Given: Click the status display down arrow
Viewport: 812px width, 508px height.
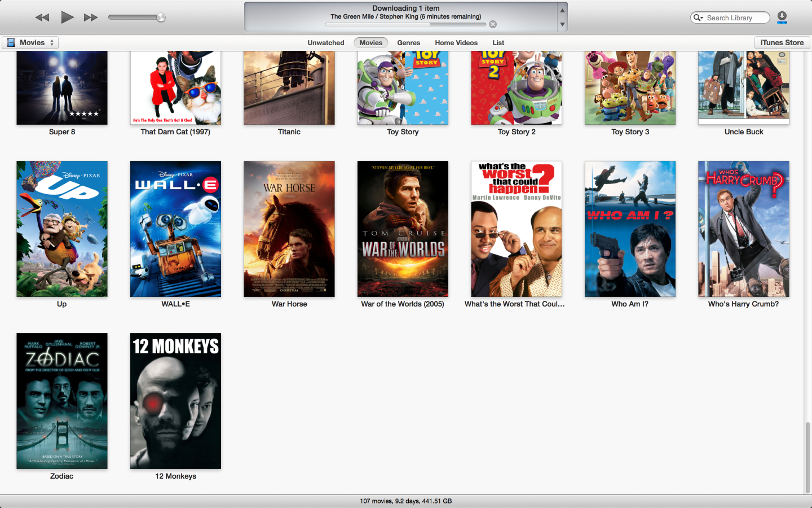Looking at the screenshot, I should tap(562, 24).
